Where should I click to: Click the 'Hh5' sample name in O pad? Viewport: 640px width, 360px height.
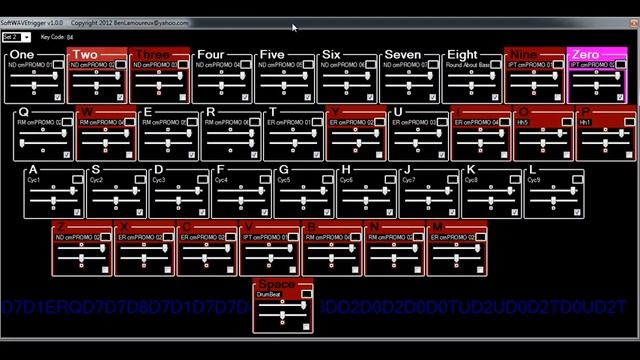tap(522, 122)
